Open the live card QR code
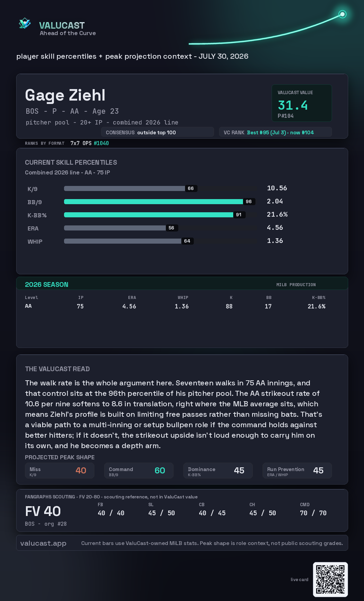This screenshot has width=364, height=601. pos(330,579)
